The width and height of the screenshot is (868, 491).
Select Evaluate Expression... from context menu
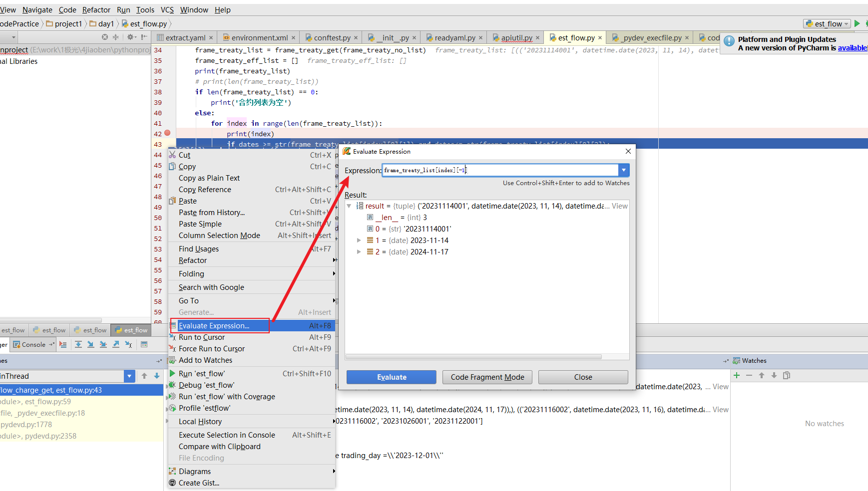[252, 326]
